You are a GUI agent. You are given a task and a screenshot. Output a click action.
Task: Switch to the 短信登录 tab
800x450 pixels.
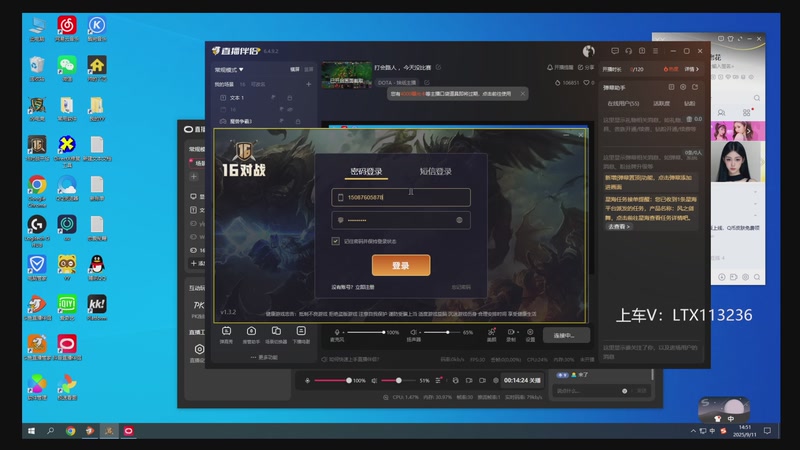[435, 171]
